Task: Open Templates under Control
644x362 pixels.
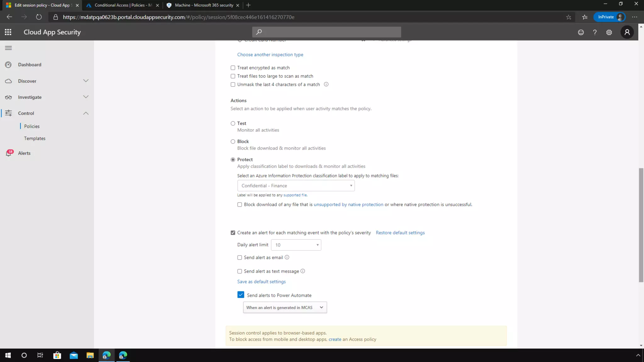Action: (x=35, y=139)
